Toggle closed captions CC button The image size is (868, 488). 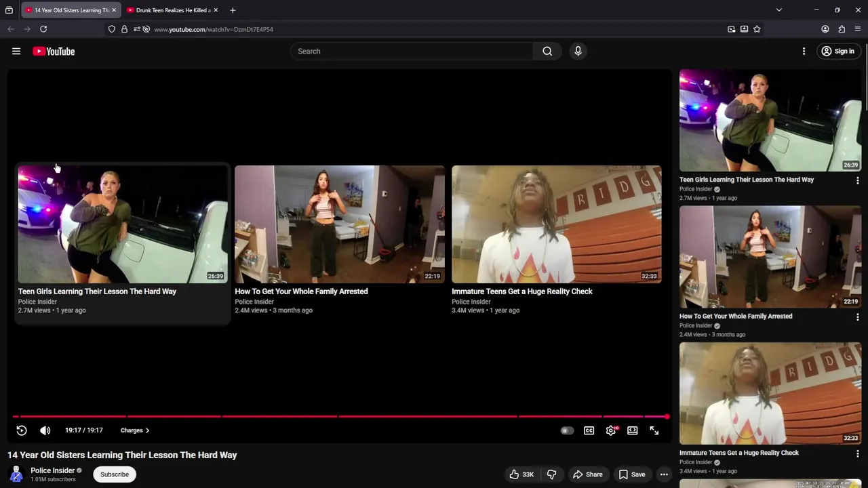pos(589,430)
